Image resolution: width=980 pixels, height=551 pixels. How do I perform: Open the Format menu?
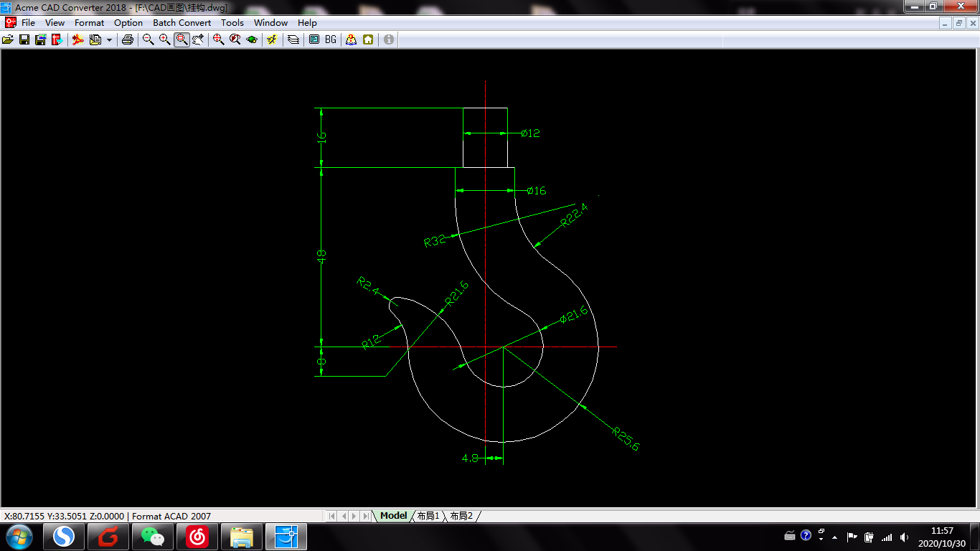(89, 22)
